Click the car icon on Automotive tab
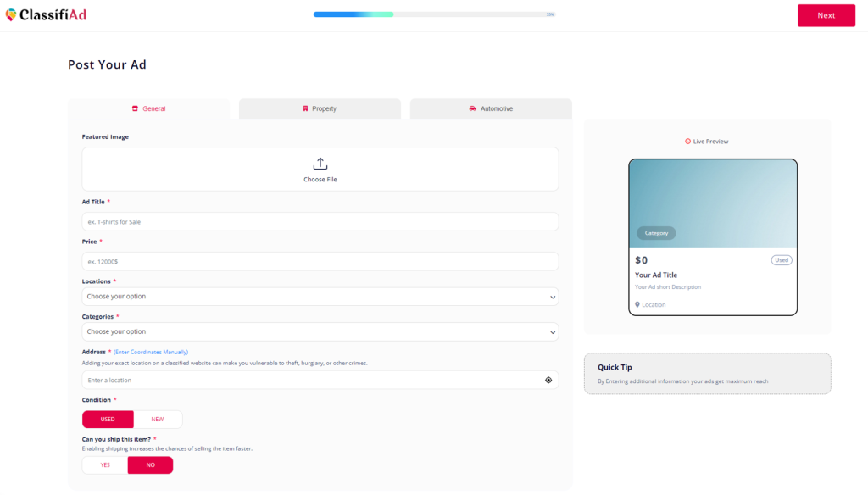This screenshot has width=868, height=495. (x=472, y=108)
